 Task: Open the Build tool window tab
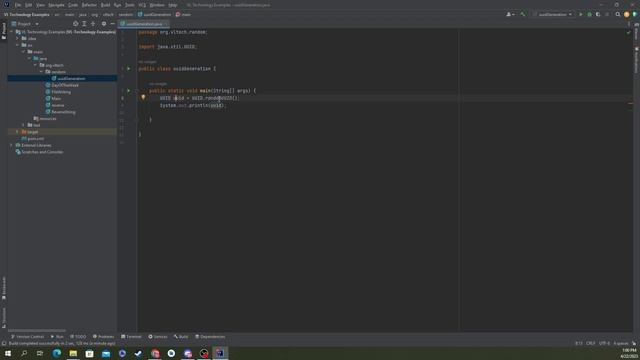point(181,337)
